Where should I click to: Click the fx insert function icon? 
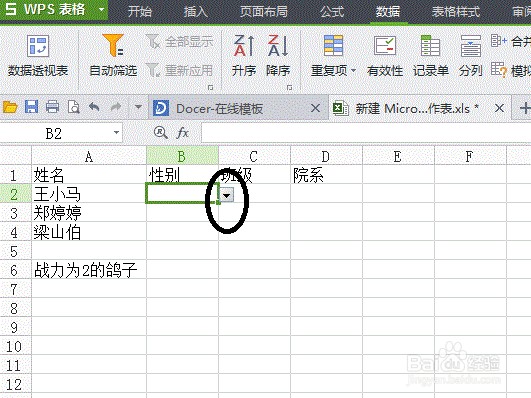[183, 132]
